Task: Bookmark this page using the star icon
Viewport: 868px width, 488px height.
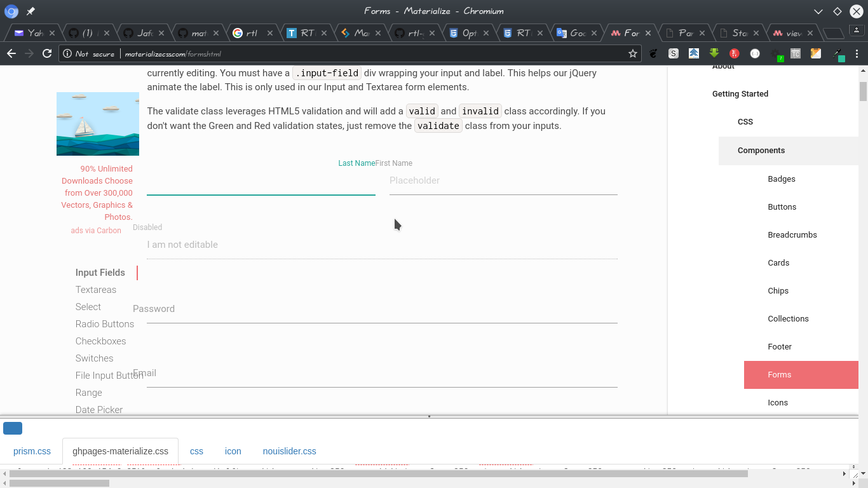Action: (x=632, y=53)
